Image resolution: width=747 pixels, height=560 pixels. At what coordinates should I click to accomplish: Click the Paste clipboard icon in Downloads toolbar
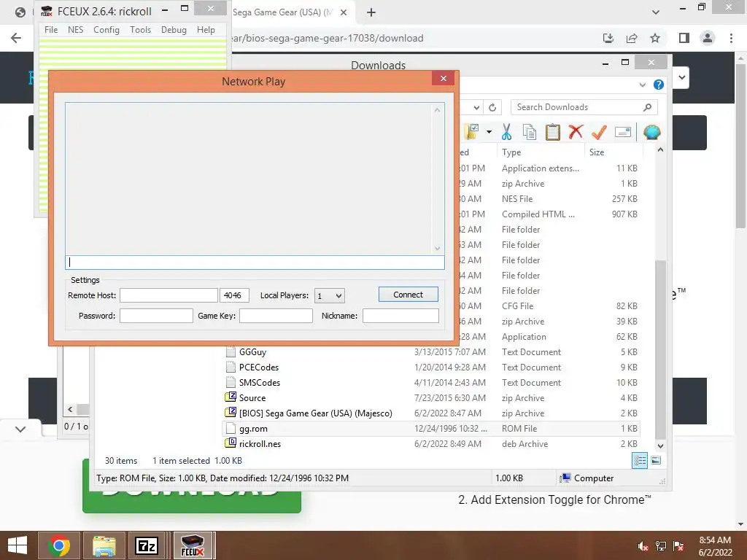tap(553, 132)
